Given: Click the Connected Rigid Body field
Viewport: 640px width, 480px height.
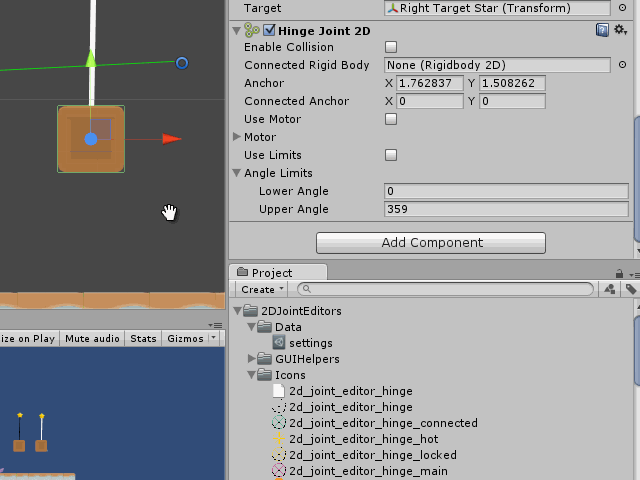Looking at the screenshot, I should 497,65.
